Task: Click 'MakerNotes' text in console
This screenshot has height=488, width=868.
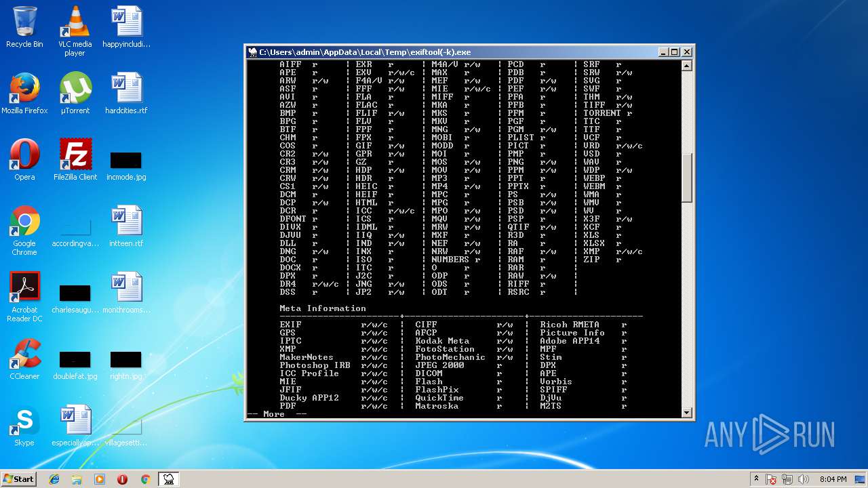Action: click(307, 357)
